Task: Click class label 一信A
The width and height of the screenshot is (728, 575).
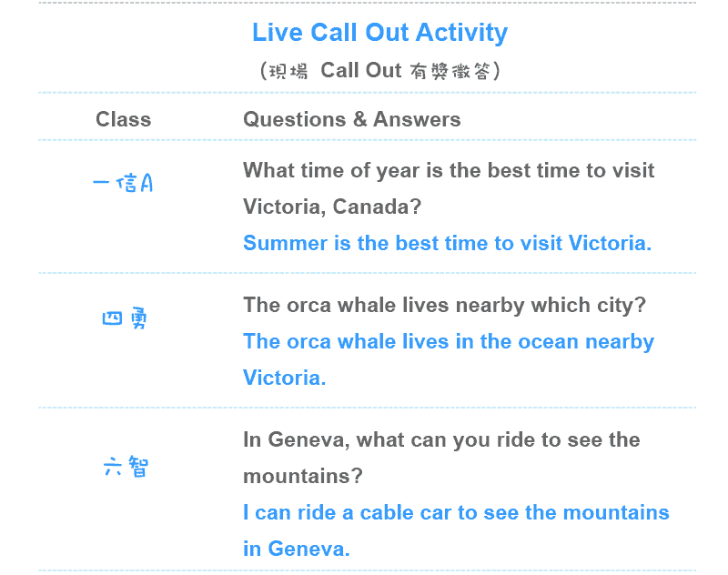Action: click(123, 183)
